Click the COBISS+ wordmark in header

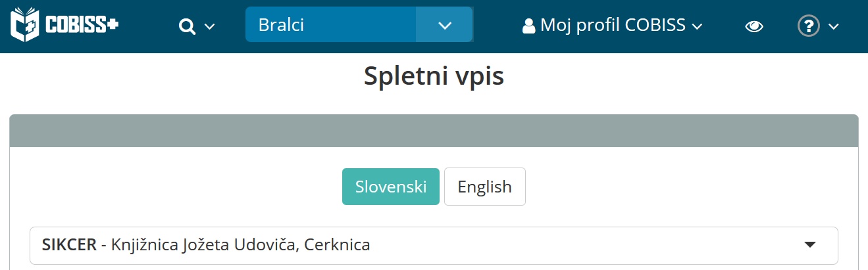[82, 26]
